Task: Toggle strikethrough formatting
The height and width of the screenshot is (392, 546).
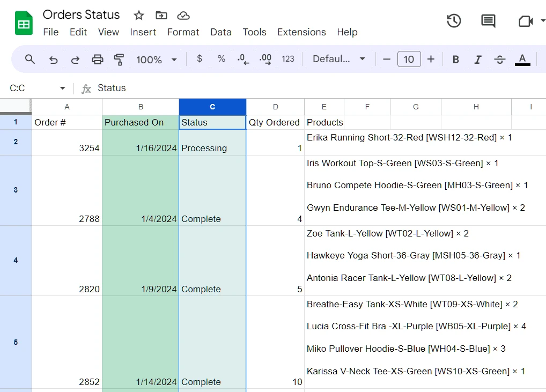Action: pos(499,59)
